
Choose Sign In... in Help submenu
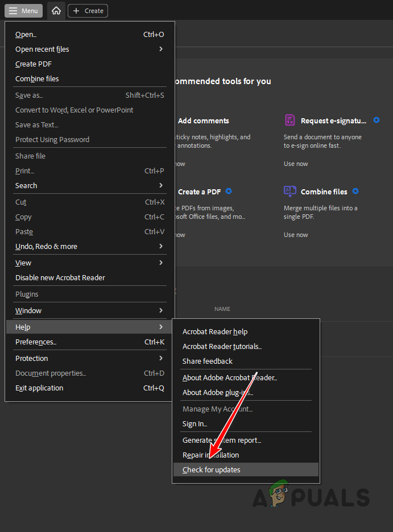click(x=246, y=424)
